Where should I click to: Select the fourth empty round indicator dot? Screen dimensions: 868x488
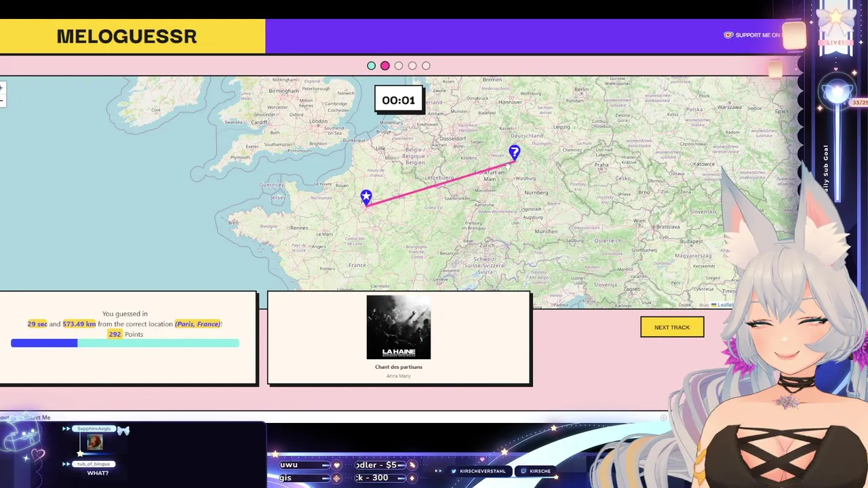tap(412, 66)
